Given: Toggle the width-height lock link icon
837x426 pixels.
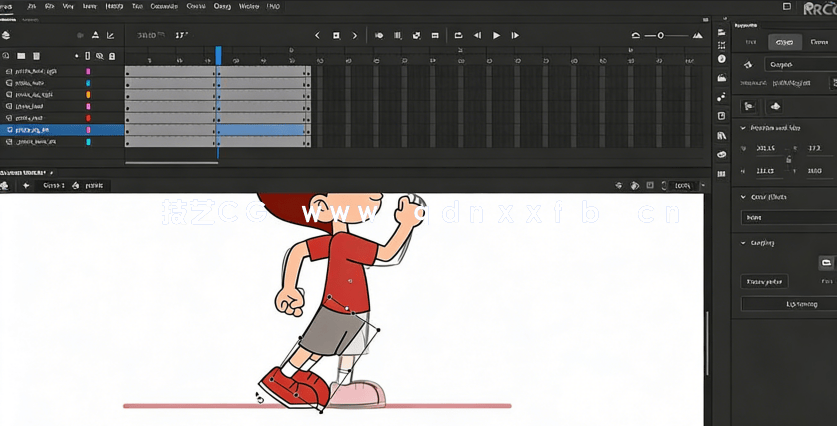Looking at the screenshot, I should [x=788, y=159].
